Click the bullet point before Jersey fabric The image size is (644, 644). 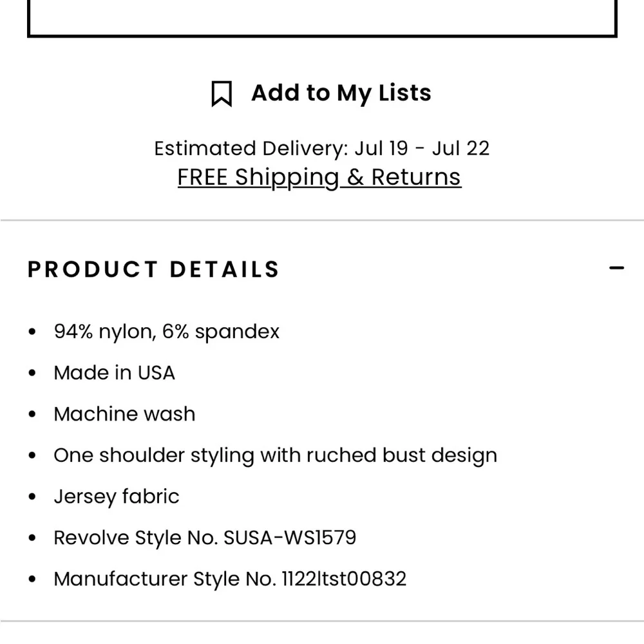click(33, 497)
